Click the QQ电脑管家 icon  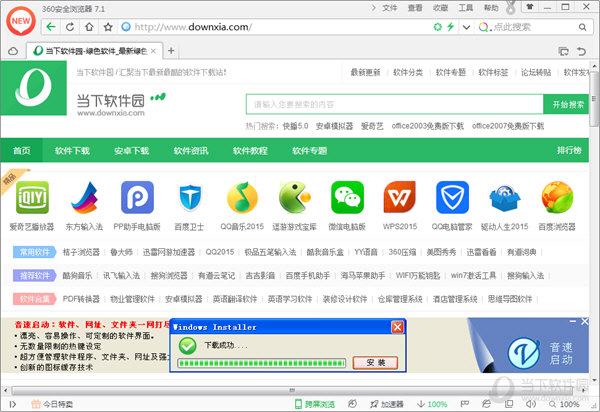tap(452, 197)
